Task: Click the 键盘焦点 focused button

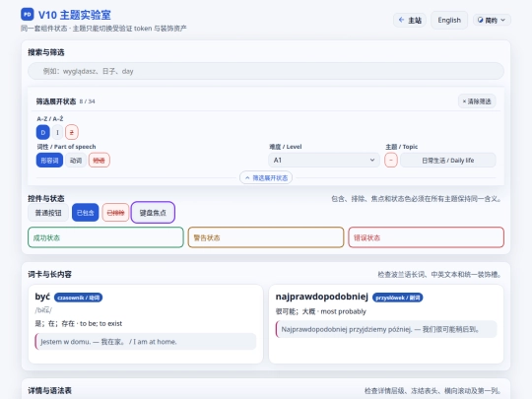Action: coord(153,213)
